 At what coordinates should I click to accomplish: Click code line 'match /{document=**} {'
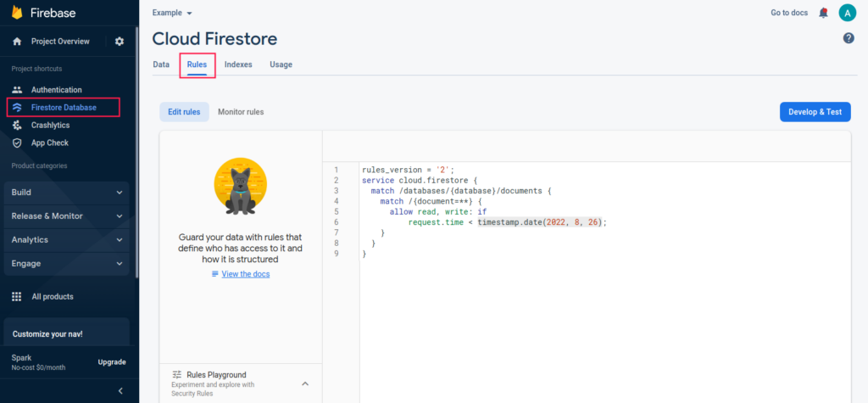click(x=431, y=201)
